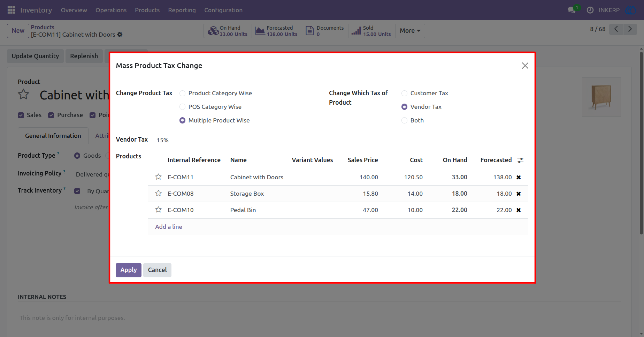Screen dimensions: 644x337
Task: Cancel the tax change dialog
Action: click(x=157, y=270)
